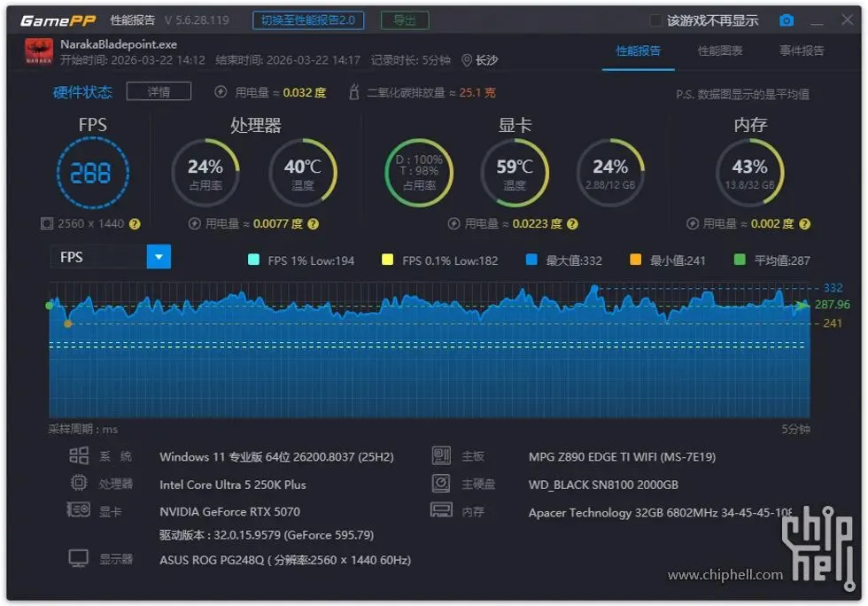Click the text Intel Core Ultra 5 250K Plus
The image size is (868, 606).
point(232,485)
